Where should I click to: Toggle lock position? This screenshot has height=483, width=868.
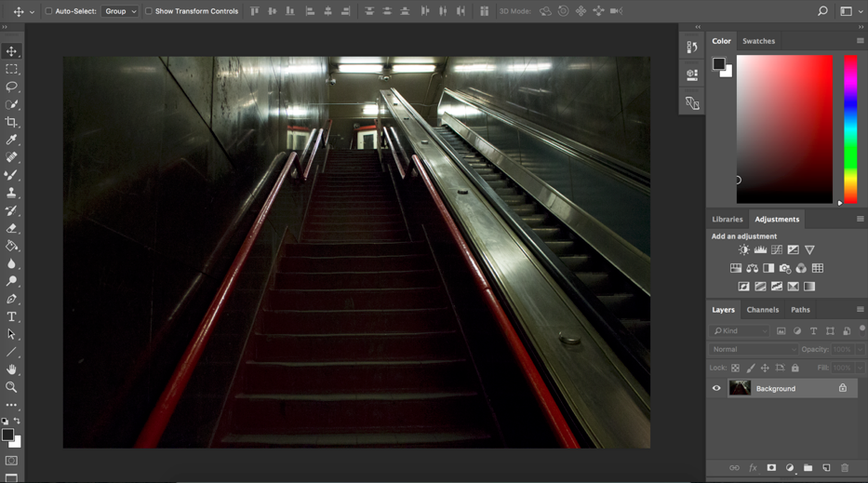point(765,368)
